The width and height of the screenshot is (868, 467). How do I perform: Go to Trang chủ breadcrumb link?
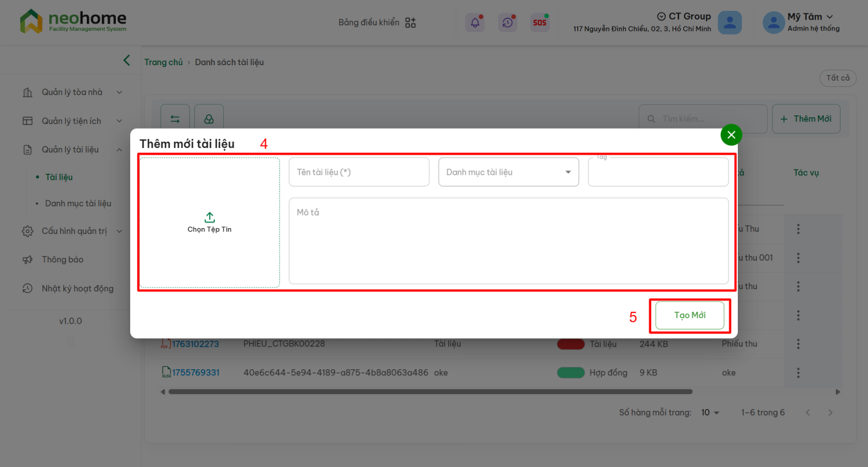[x=163, y=62]
